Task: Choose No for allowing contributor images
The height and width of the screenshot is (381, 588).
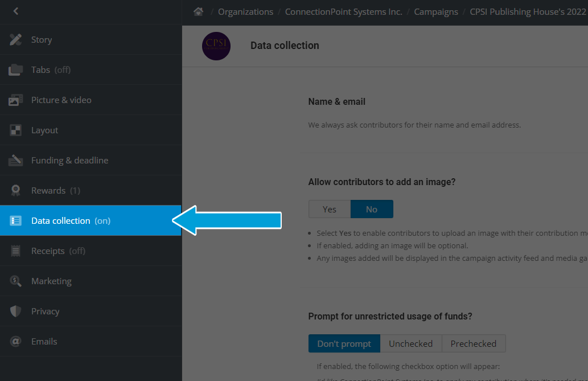Action: coord(372,209)
